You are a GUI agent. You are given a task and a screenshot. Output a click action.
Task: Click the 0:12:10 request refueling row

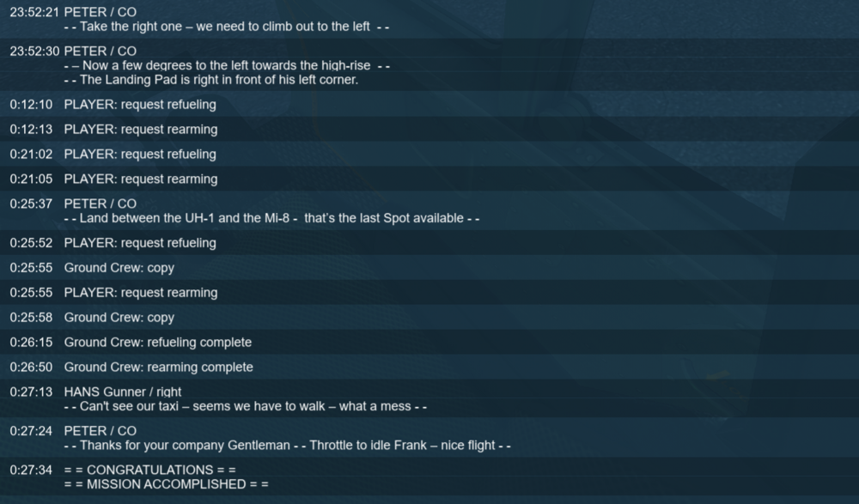click(x=429, y=104)
